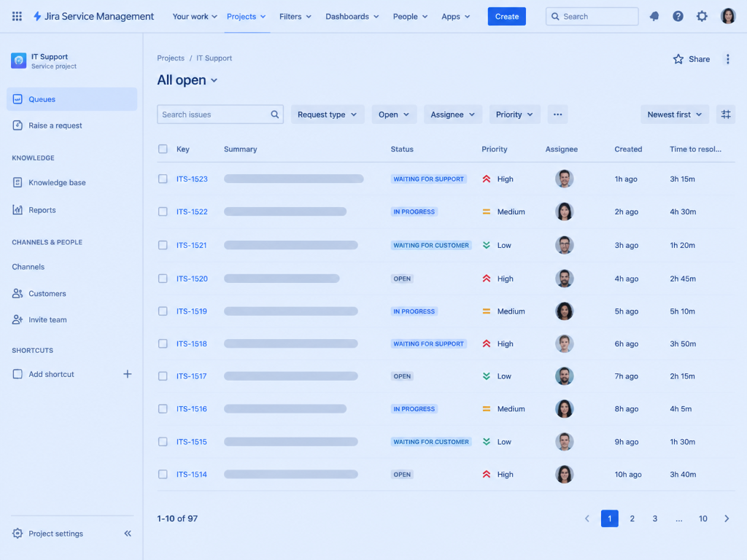
Task: Open the Assignee filter dropdown
Action: pos(452,114)
